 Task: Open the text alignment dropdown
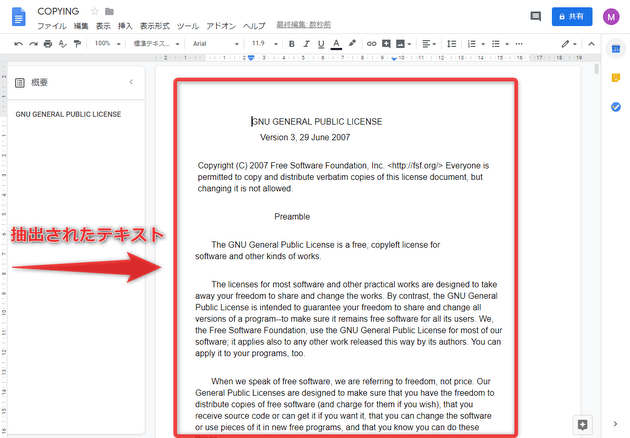click(x=429, y=44)
